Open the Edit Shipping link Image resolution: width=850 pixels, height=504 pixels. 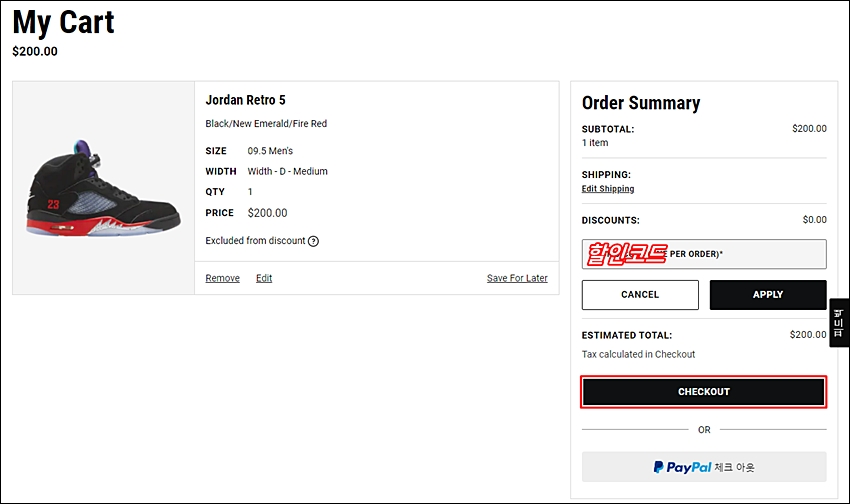(x=608, y=189)
